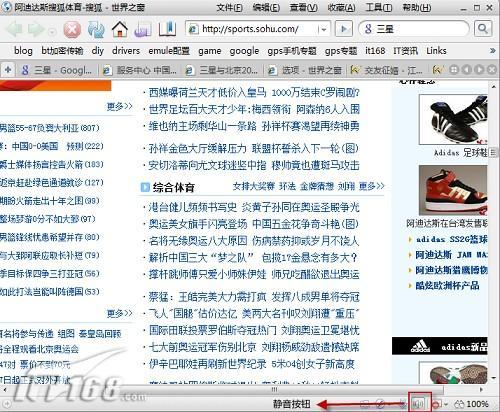Click the red Stop loading icon
This screenshot has width=500, height=412.
(x=72, y=29)
